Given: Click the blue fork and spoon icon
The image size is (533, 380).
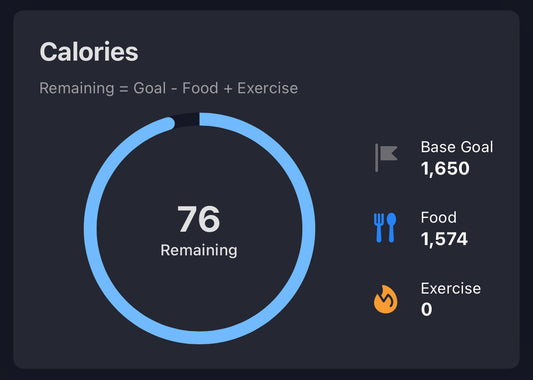Looking at the screenshot, I should pos(385,227).
